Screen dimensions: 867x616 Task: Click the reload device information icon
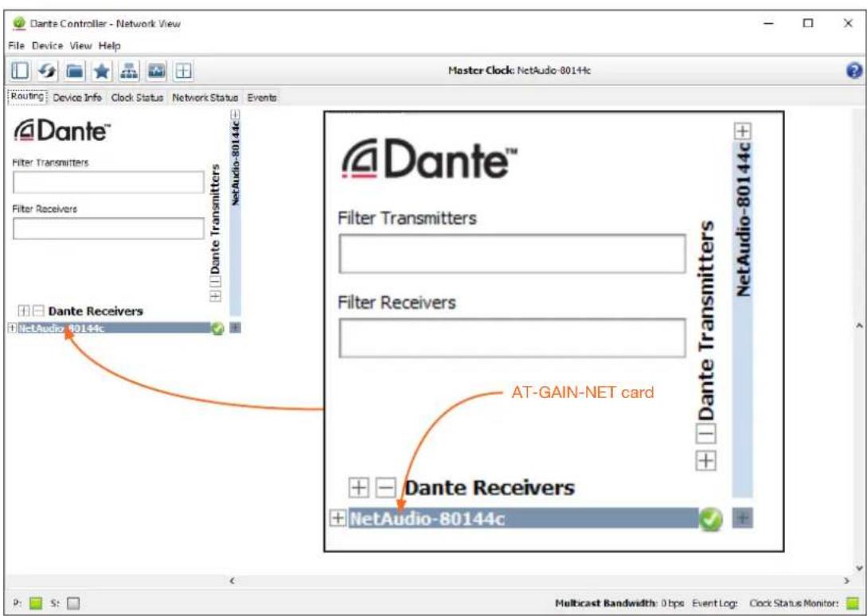(47, 71)
